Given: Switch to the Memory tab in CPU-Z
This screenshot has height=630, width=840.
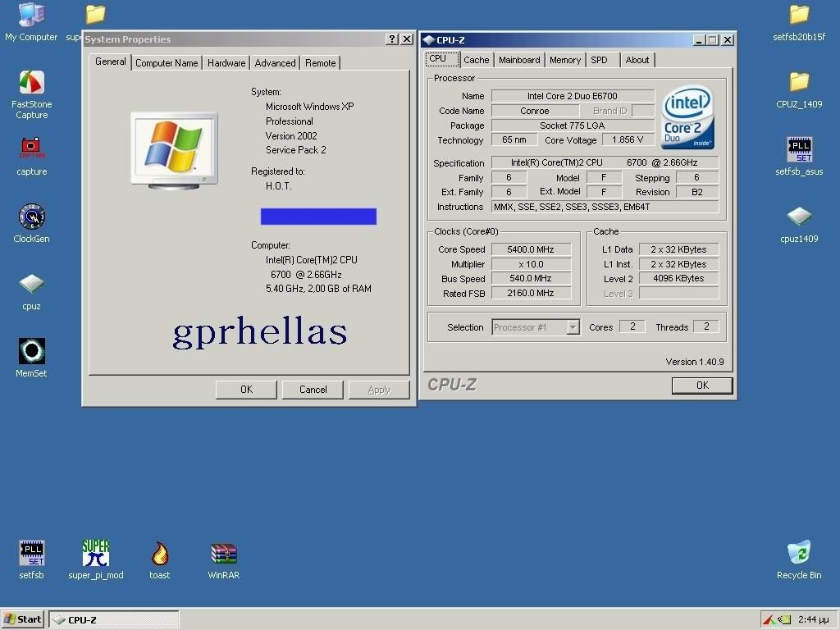Looking at the screenshot, I should (x=565, y=60).
